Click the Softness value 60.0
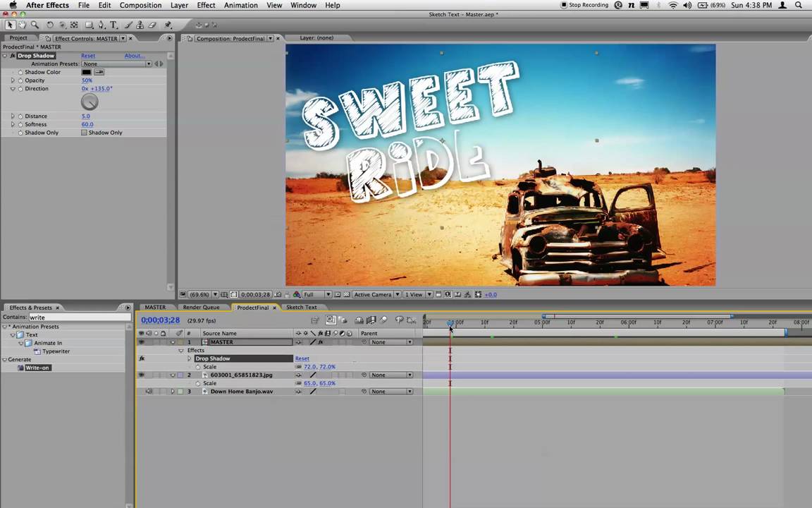 [x=87, y=124]
